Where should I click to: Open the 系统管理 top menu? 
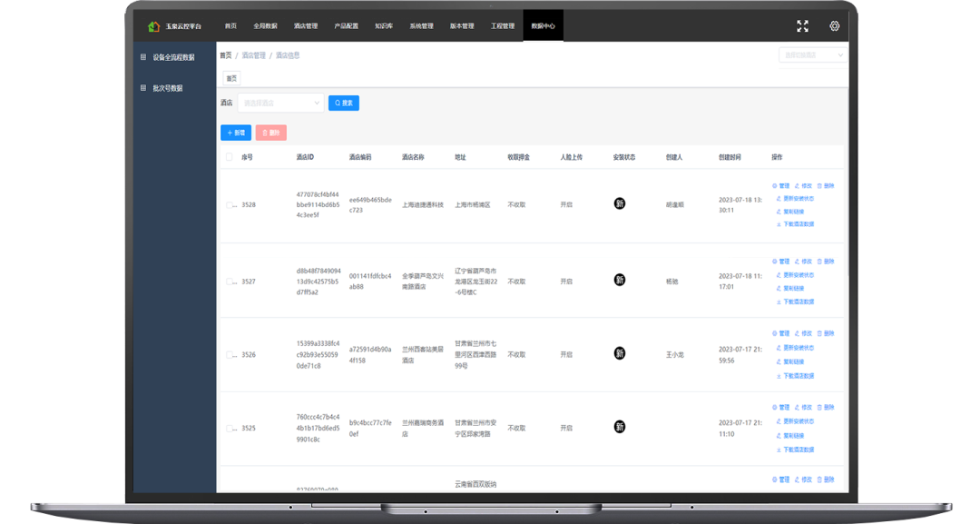421,26
